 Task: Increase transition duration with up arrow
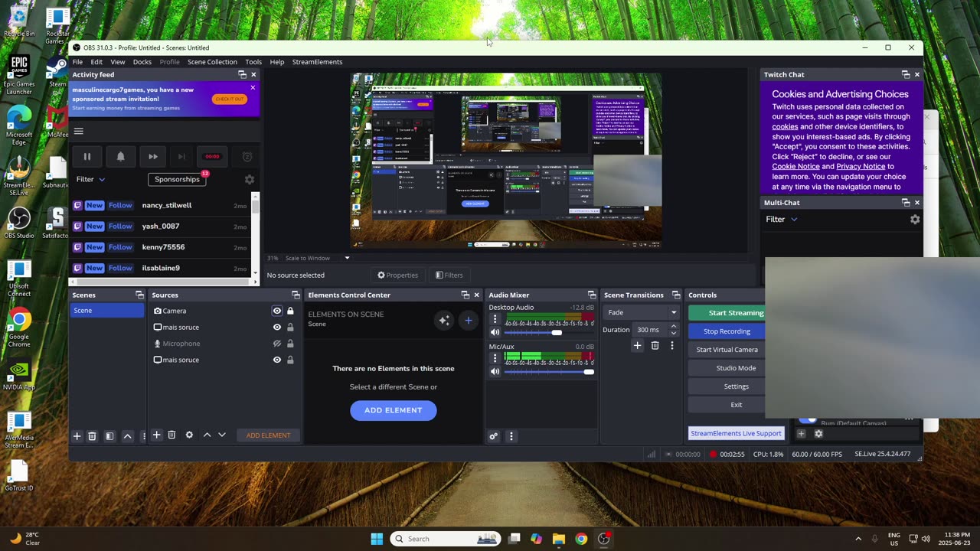point(674,327)
